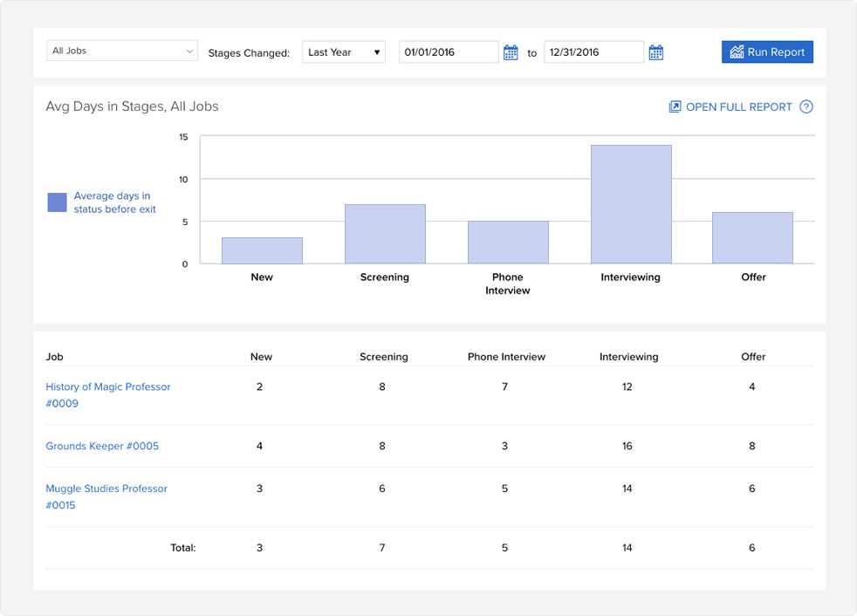Click the help question mark icon

pos(806,106)
